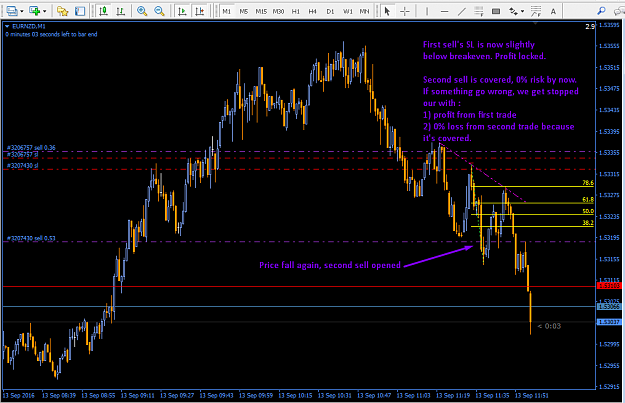Screen dimensions: 625x403
Task: Pick the Fibonacci channel lines tool
Action: point(536,11)
